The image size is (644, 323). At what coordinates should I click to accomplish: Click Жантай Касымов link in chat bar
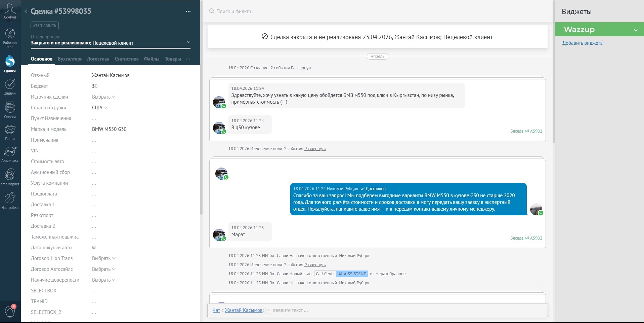[244, 310]
